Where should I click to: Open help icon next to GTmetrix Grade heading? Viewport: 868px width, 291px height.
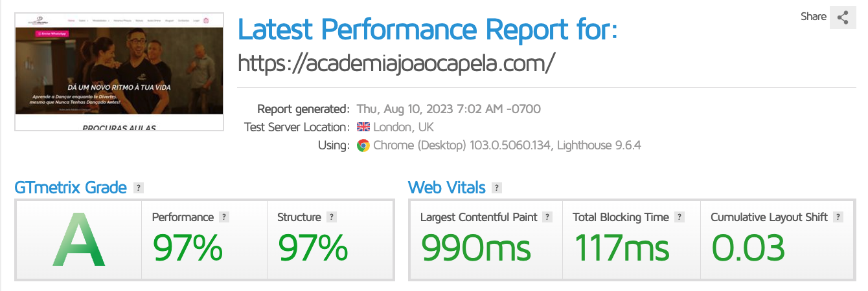[x=138, y=188]
